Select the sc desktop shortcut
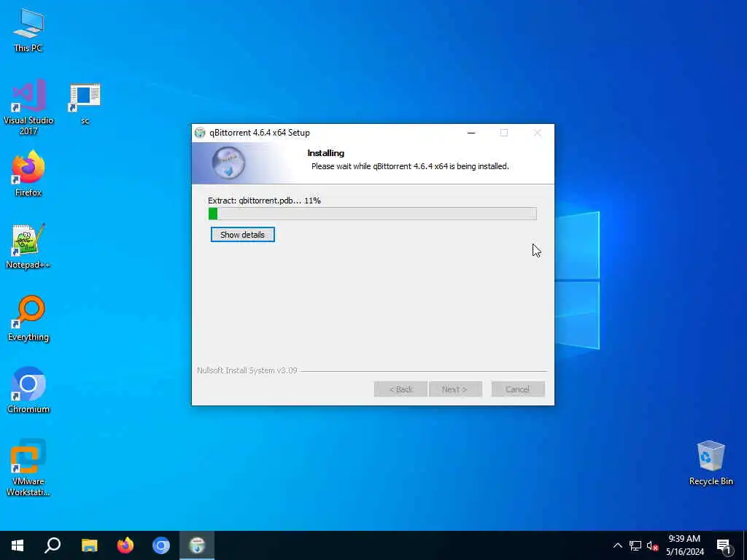This screenshot has width=747, height=560. (x=85, y=104)
